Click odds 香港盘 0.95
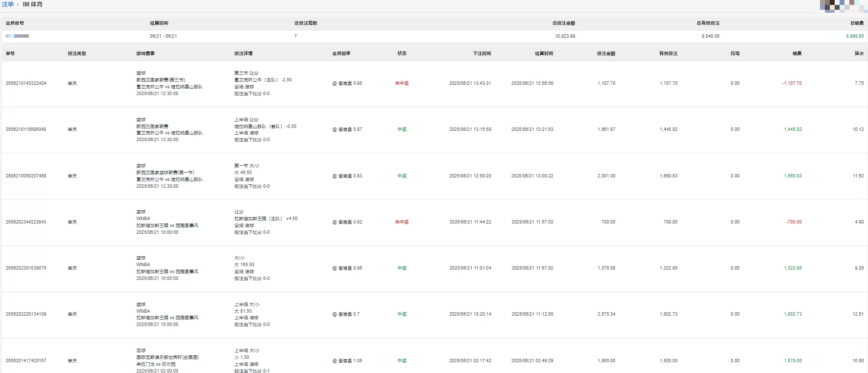The width and height of the screenshot is (868, 373). tap(347, 83)
